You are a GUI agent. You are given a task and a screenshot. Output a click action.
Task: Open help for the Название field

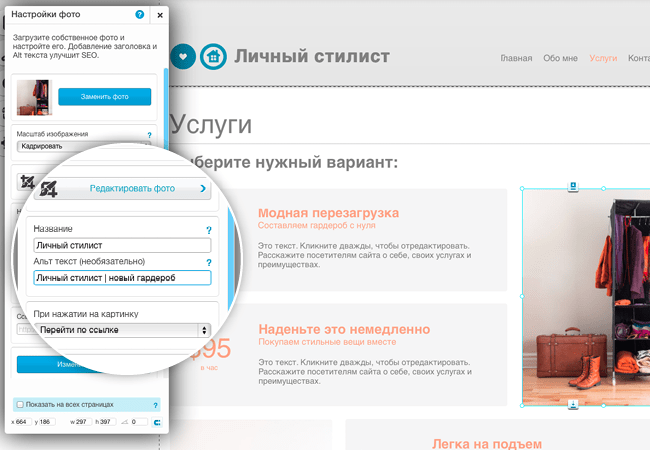[209, 230]
